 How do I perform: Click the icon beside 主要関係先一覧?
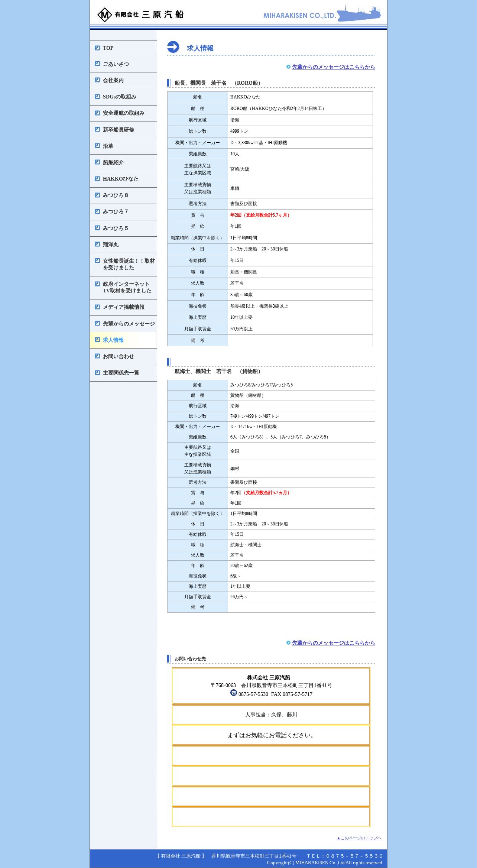pyautogui.click(x=97, y=372)
